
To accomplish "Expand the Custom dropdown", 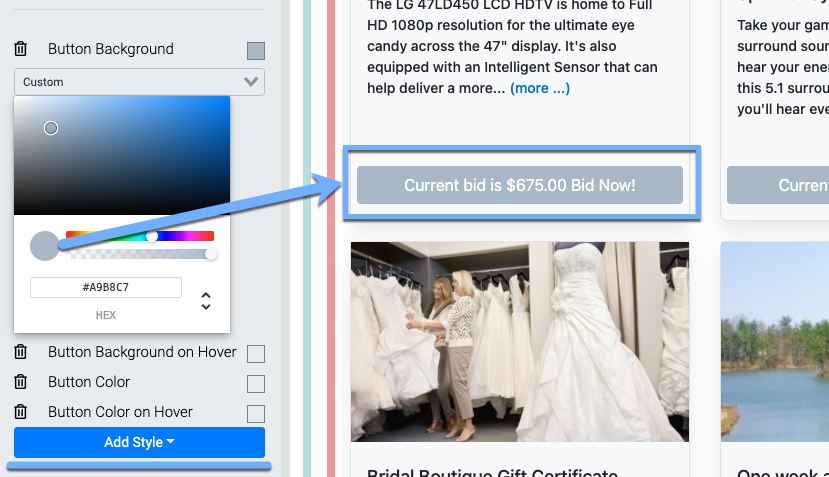I will [139, 82].
